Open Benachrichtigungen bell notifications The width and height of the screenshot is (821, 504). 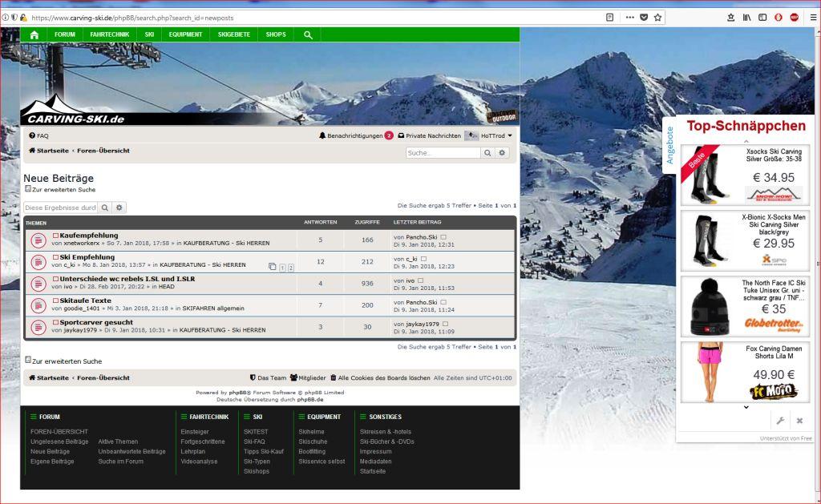355,135
